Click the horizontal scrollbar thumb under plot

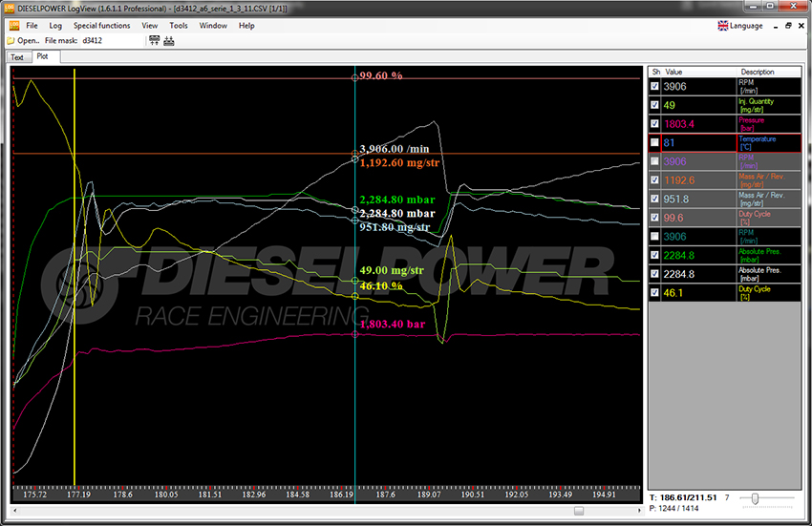[x=579, y=511]
